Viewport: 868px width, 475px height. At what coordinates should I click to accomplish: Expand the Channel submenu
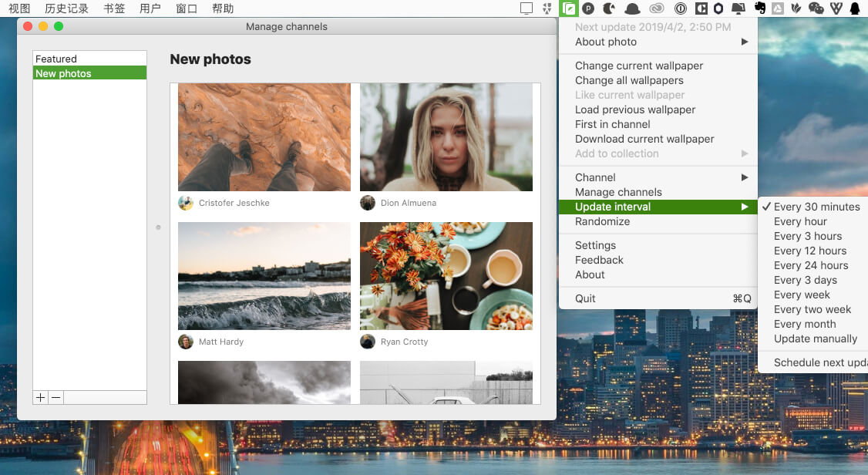(x=658, y=177)
